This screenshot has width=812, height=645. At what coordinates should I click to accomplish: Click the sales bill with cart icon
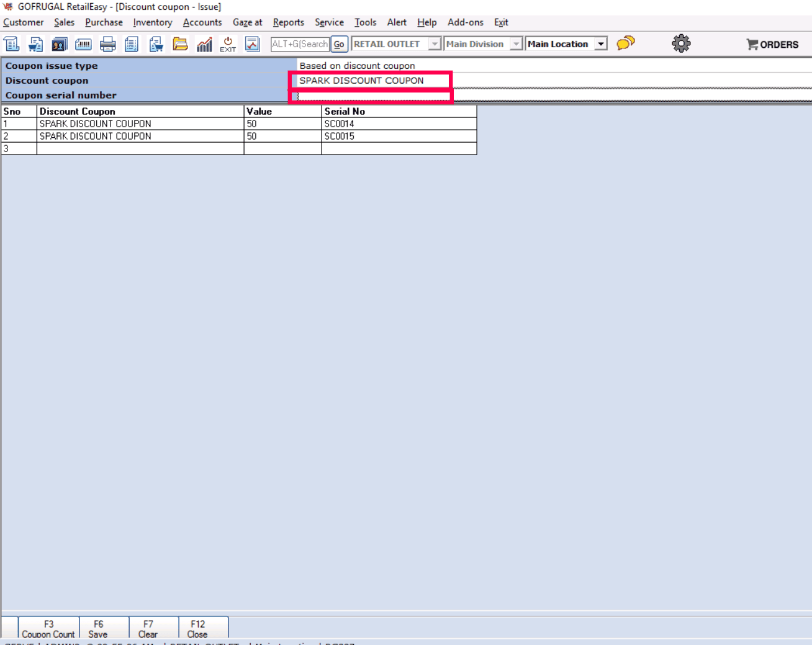pyautogui.click(x=35, y=44)
